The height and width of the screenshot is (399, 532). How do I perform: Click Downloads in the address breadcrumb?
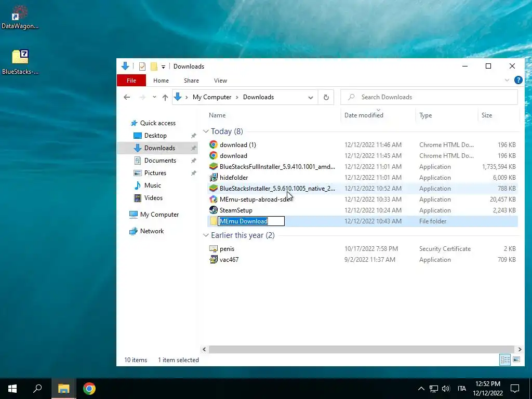pyautogui.click(x=258, y=97)
